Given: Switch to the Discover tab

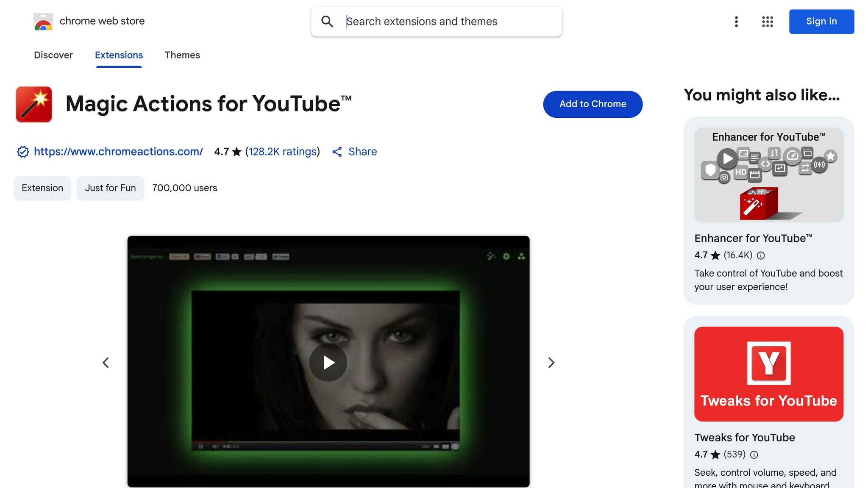Looking at the screenshot, I should (x=53, y=55).
